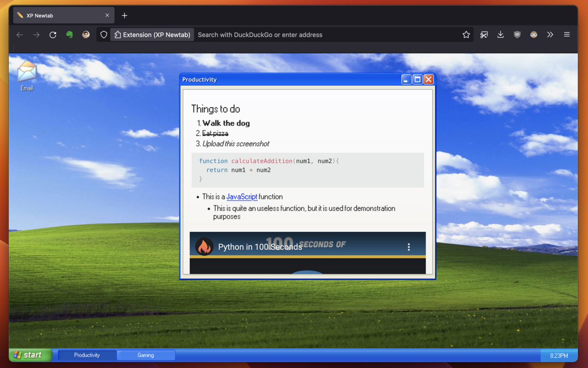The height and width of the screenshot is (368, 588).
Task: Click the shield tracking protection icon
Action: click(x=104, y=34)
